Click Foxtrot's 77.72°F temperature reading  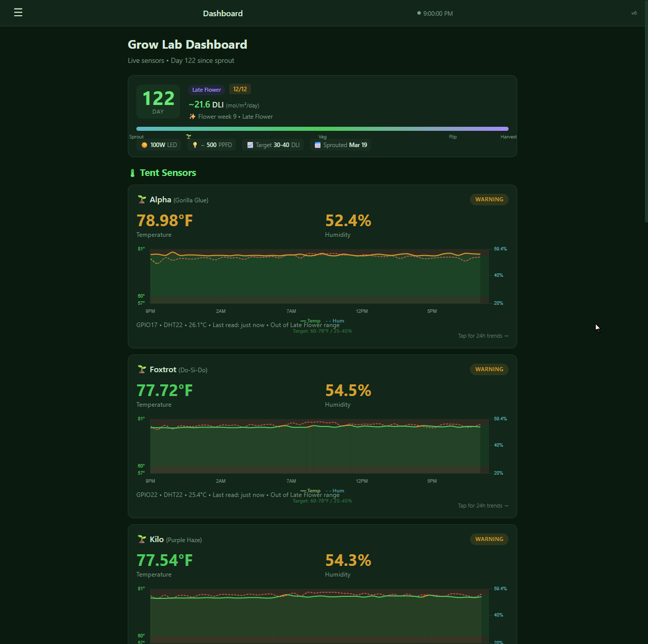point(165,390)
